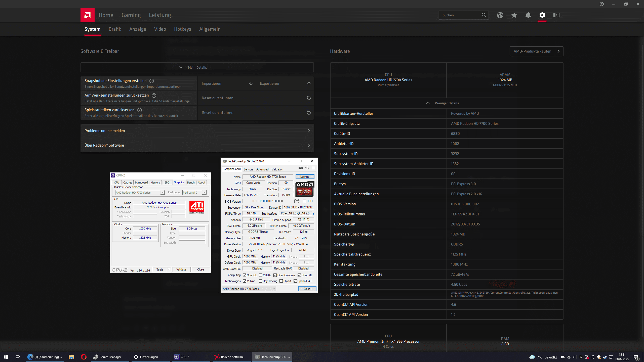The width and height of the screenshot is (644, 362).
Task: Open the Leistung menu
Action: (x=160, y=15)
